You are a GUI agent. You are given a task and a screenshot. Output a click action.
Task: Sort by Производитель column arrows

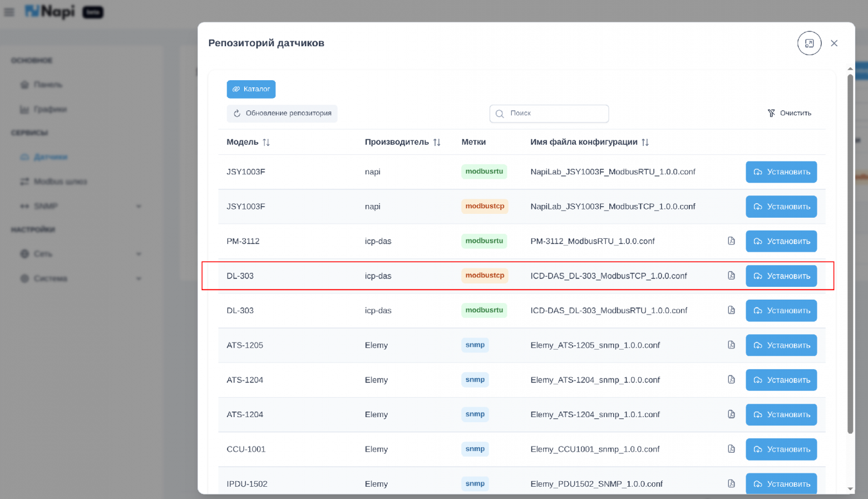click(x=437, y=143)
